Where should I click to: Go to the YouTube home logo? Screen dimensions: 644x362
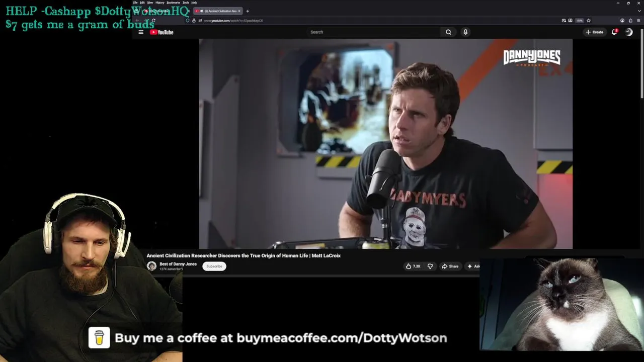tap(162, 32)
